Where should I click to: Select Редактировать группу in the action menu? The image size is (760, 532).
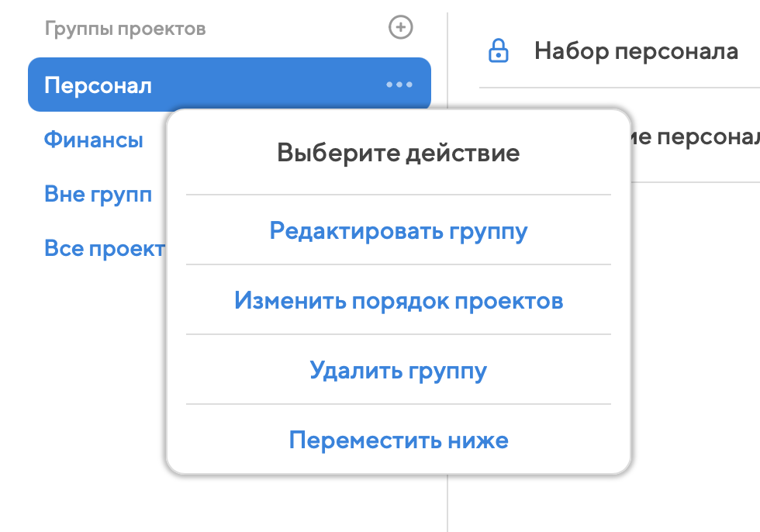coord(399,231)
